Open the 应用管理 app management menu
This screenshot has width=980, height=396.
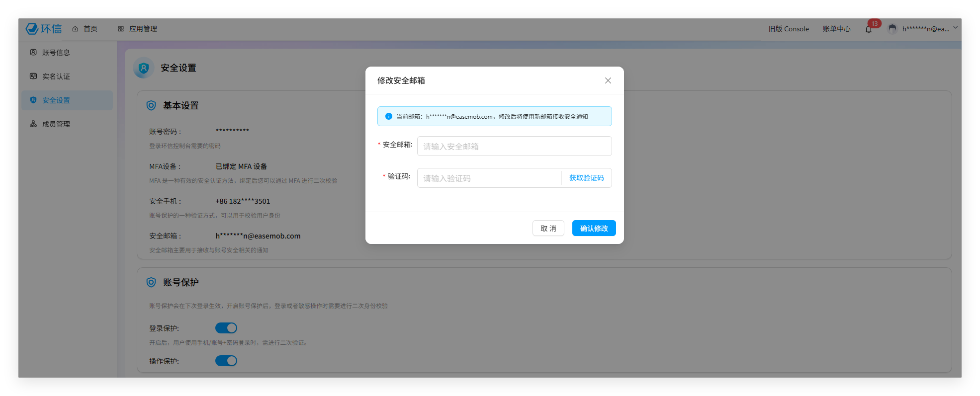pos(138,29)
